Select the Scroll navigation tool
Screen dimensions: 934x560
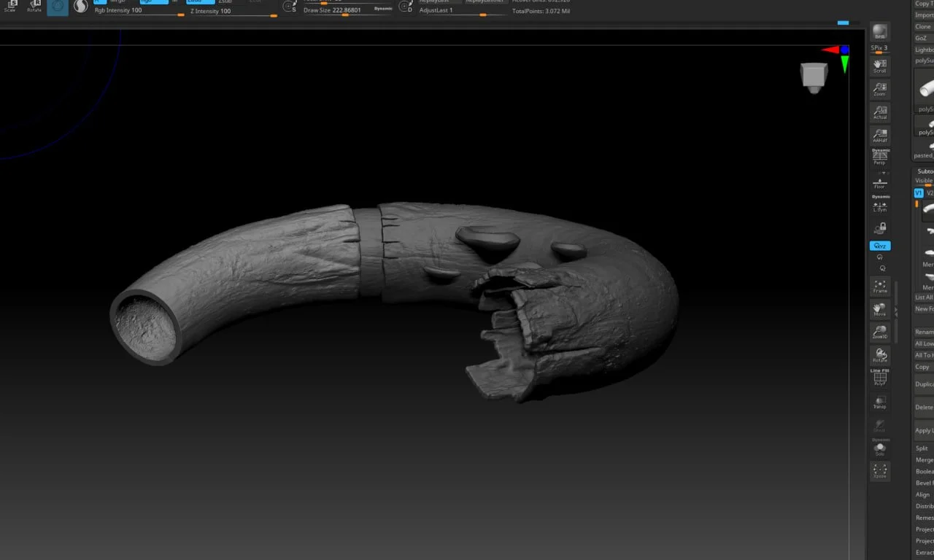879,66
